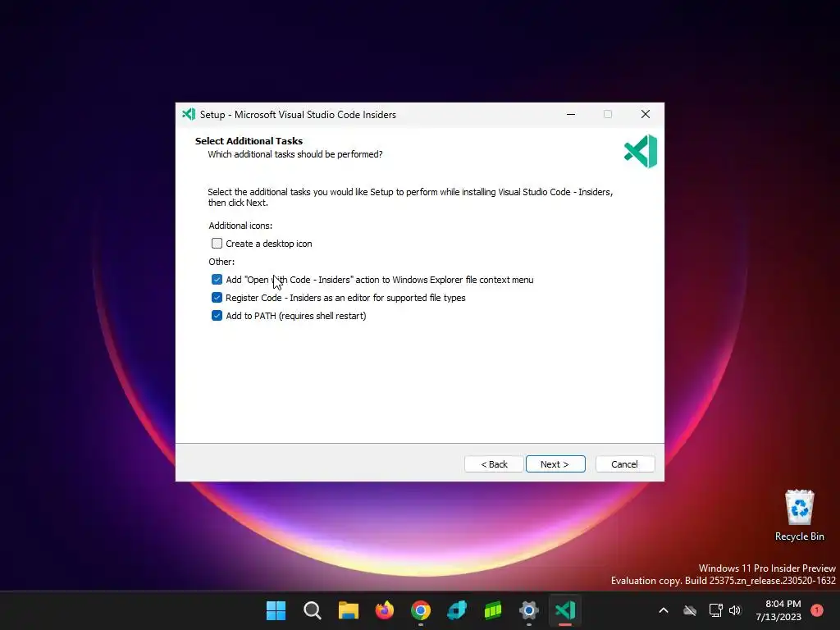
Task: Open volume speaker tray icon
Action: 735,610
